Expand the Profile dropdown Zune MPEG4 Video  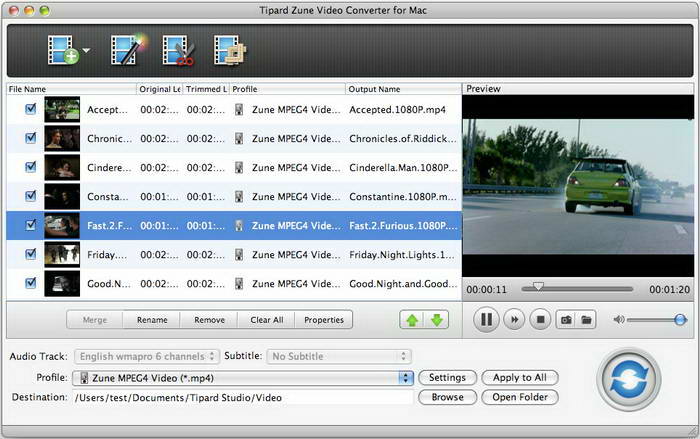pyautogui.click(x=242, y=378)
